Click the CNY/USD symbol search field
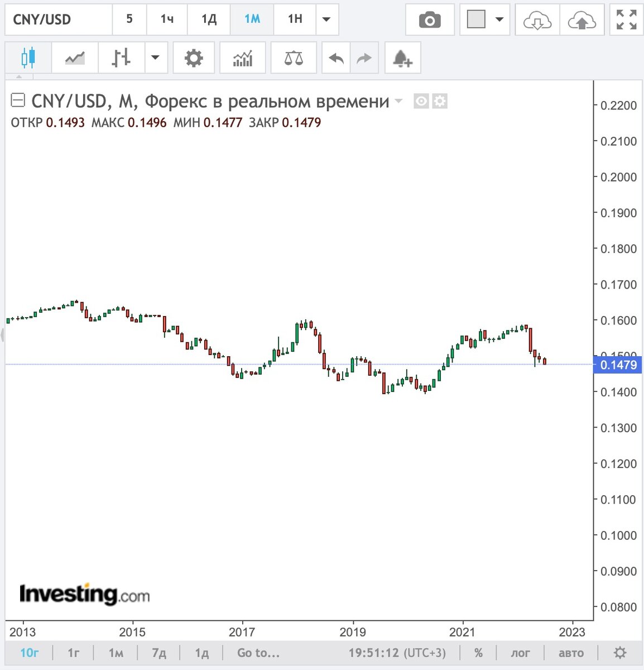This screenshot has width=644, height=670. [x=59, y=20]
